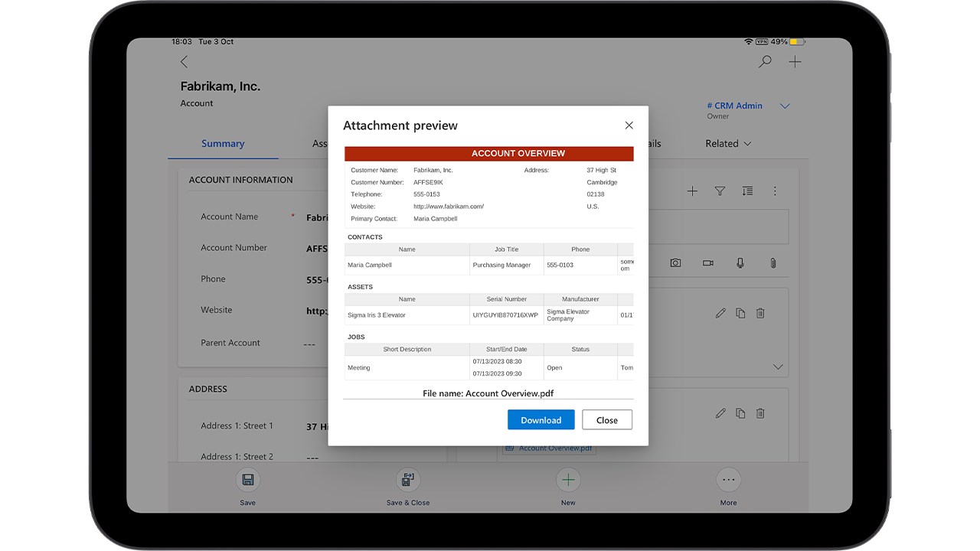
Task: Click the 18:03 clock in status bar
Action: pos(181,41)
